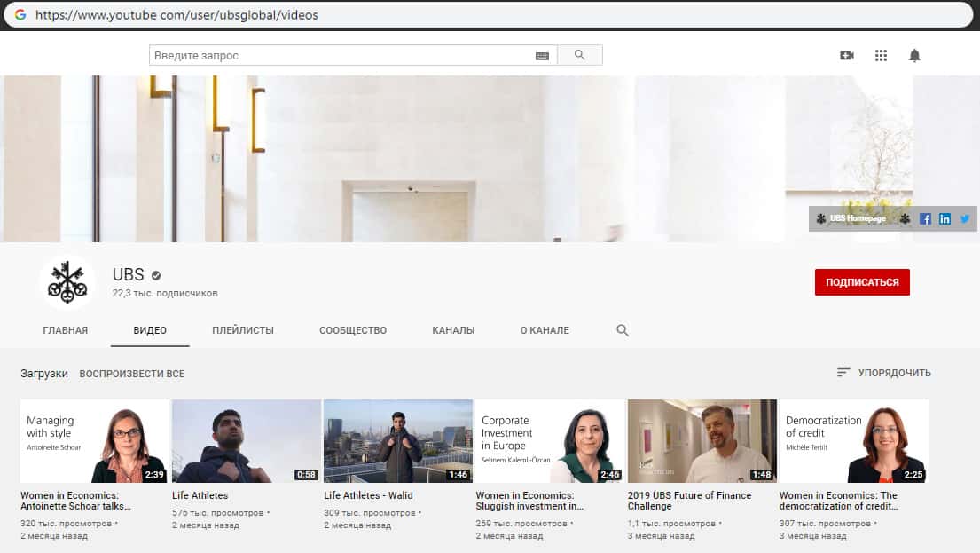The height and width of the screenshot is (553, 980).
Task: Open 2019 UBS Future of Finance Challenge title
Action: tap(689, 501)
